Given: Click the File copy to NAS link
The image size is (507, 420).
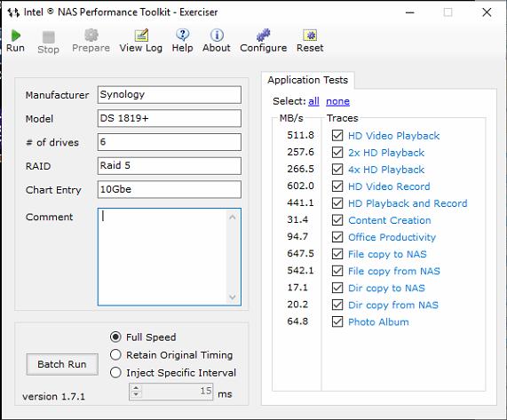Looking at the screenshot, I should coord(387,254).
